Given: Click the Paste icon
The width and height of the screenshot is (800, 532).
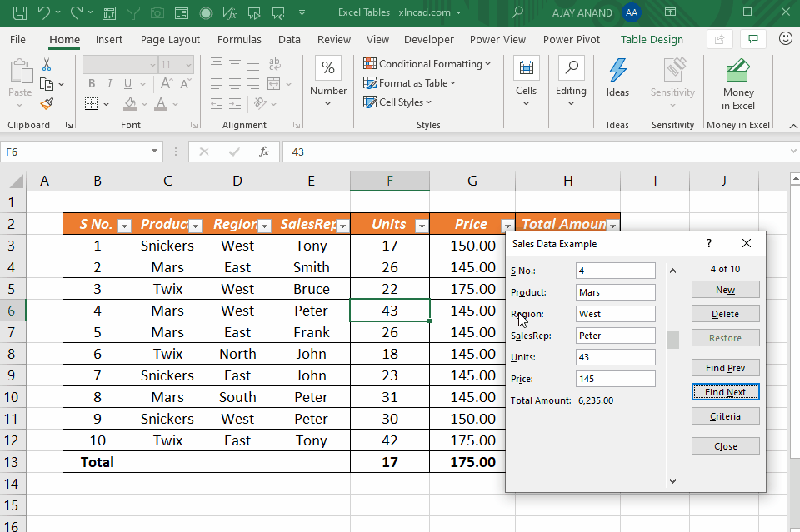Looking at the screenshot, I should (x=20, y=72).
